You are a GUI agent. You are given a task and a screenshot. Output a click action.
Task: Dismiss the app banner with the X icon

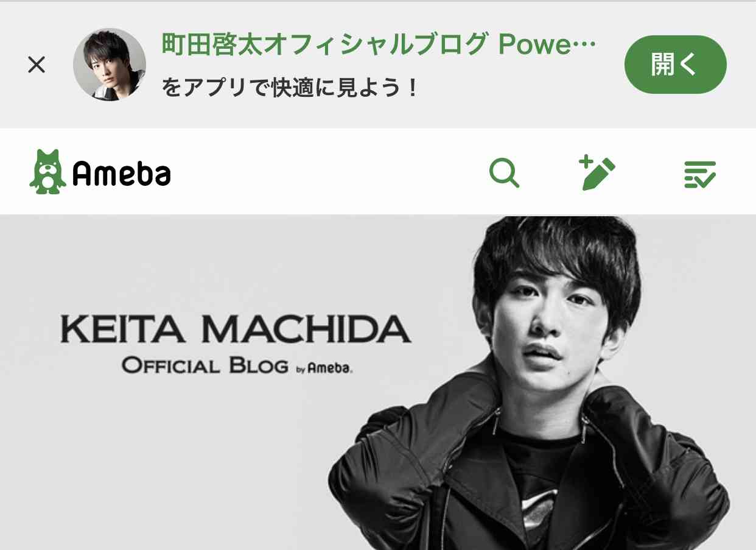tap(37, 65)
